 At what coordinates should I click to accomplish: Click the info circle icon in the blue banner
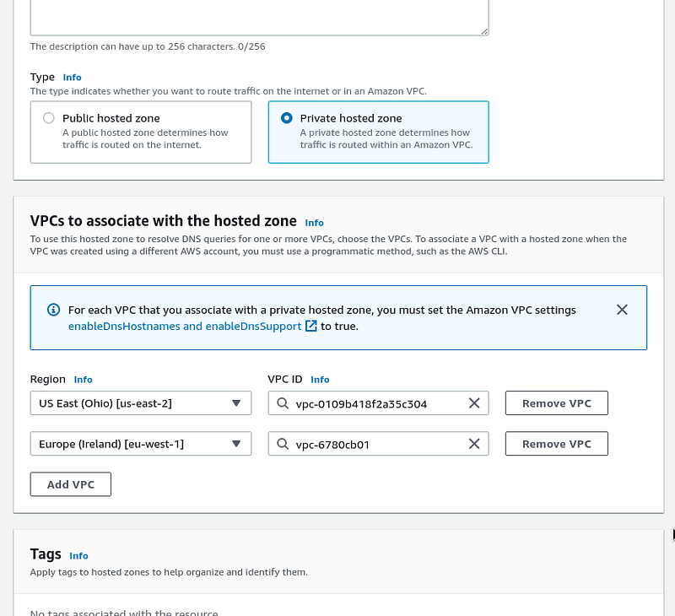coord(53,310)
